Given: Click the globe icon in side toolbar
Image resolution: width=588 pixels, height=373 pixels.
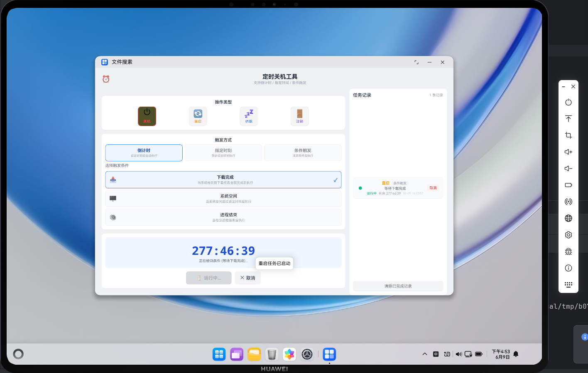Looking at the screenshot, I should (x=568, y=218).
